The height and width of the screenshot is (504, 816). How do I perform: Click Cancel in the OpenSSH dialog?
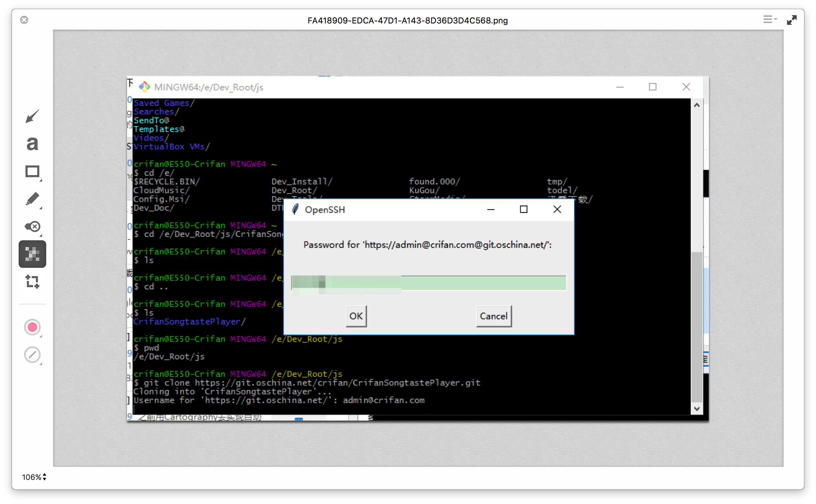pos(494,316)
